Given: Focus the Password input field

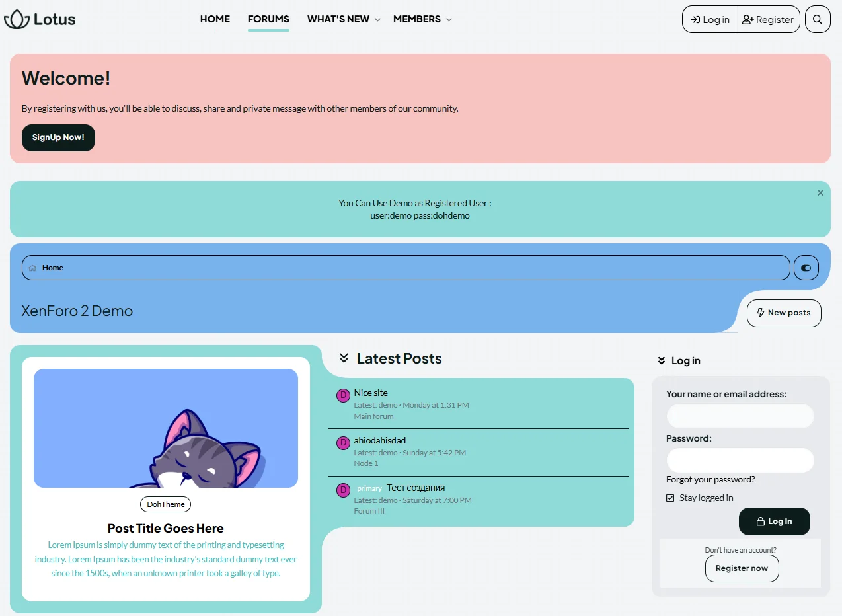Looking at the screenshot, I should click(740, 460).
